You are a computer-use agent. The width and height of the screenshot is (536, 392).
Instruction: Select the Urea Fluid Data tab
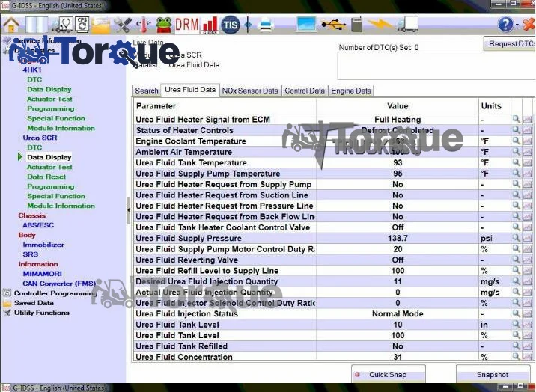190,90
